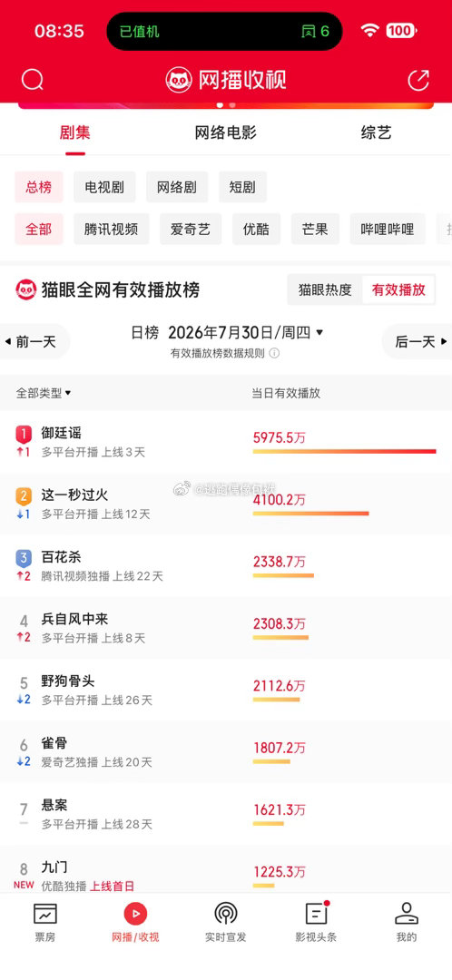Expand the 全部类型 dropdown
This screenshot has width=452, height=980.
(44, 393)
